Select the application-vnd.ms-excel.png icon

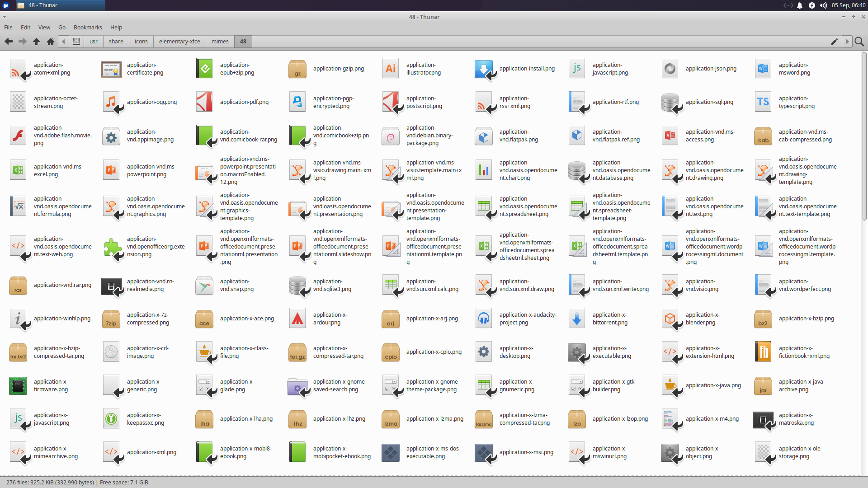point(18,170)
